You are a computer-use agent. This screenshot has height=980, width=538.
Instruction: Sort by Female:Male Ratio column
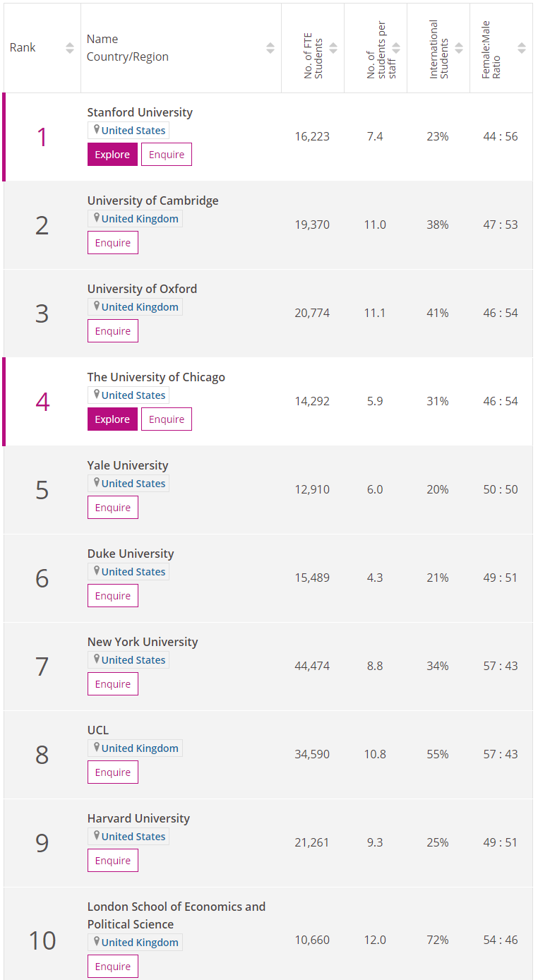(x=522, y=48)
